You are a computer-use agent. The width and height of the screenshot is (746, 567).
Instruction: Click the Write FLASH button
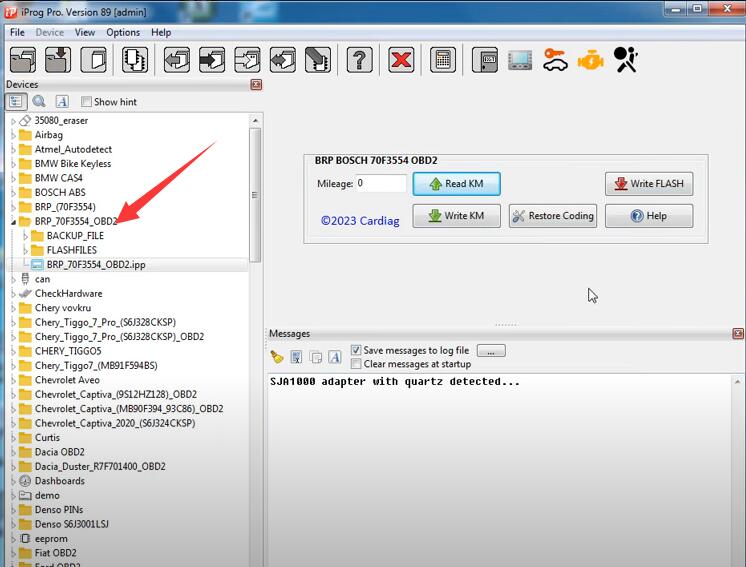(649, 184)
